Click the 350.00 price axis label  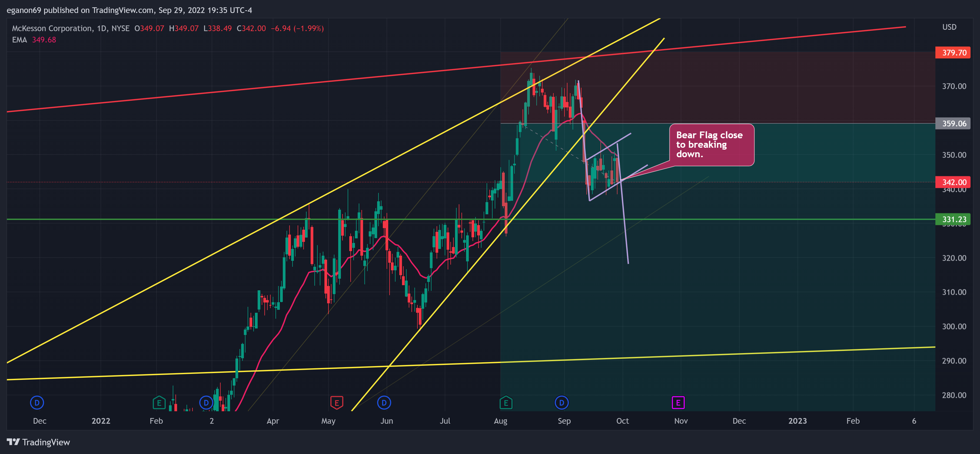[x=954, y=155]
